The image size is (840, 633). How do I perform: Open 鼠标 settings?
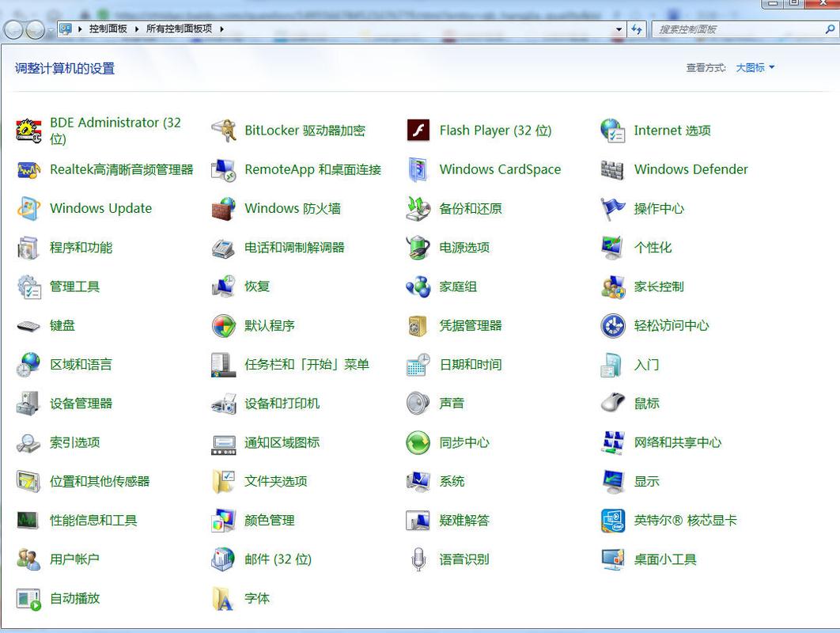coord(645,403)
